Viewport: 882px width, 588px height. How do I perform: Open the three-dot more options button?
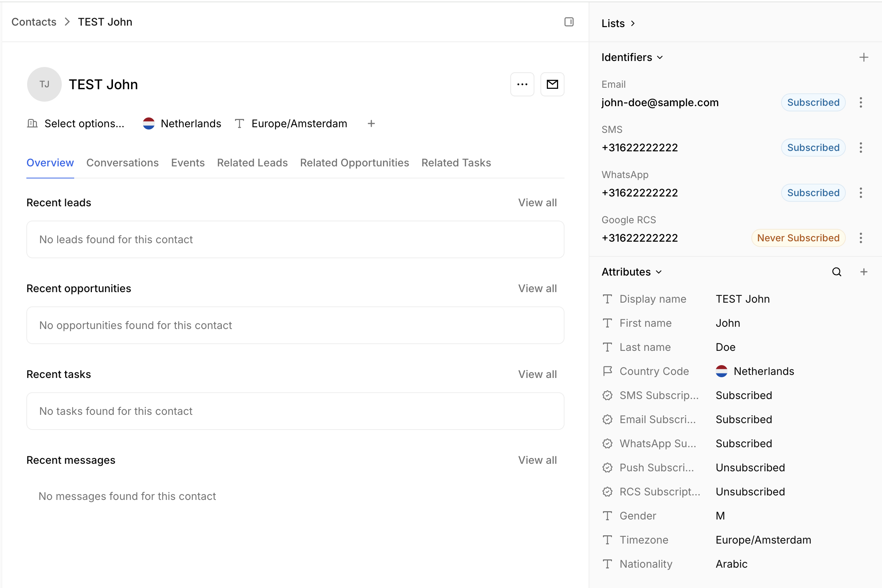[522, 84]
